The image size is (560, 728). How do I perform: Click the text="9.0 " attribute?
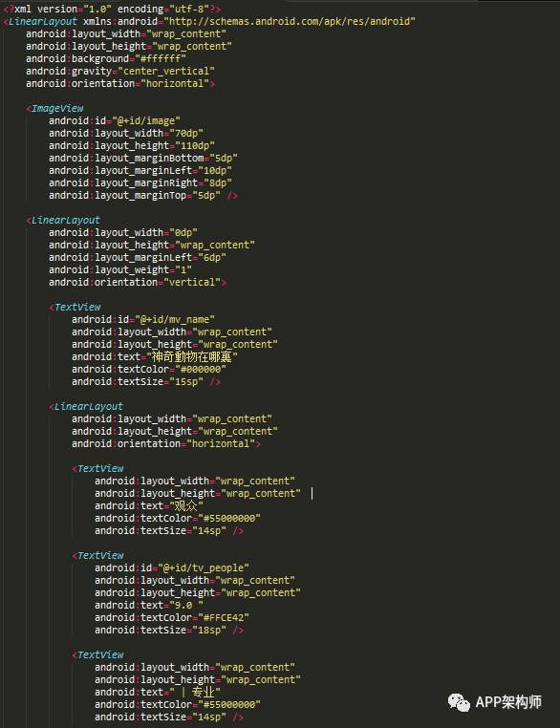148,605
